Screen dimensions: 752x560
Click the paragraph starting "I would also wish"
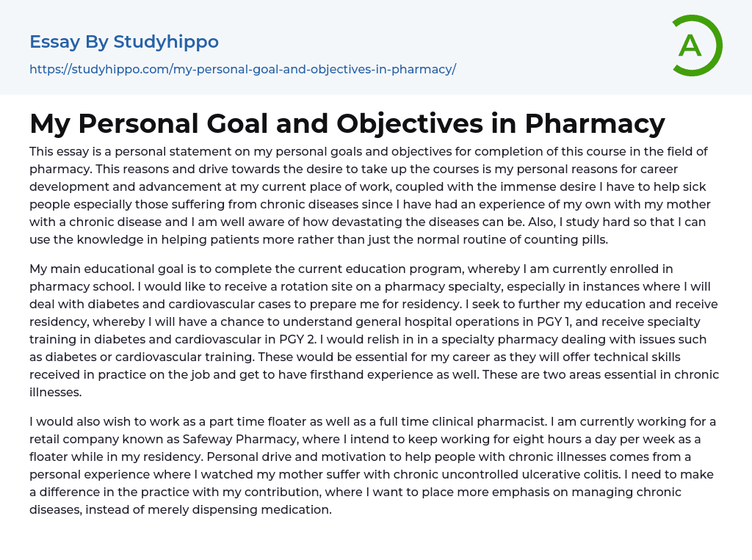374,465
